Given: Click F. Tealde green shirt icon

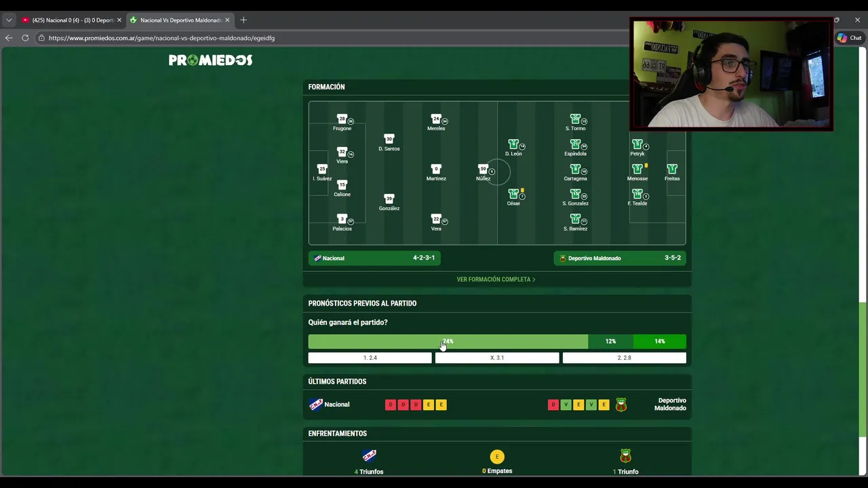Looking at the screenshot, I should (637, 195).
